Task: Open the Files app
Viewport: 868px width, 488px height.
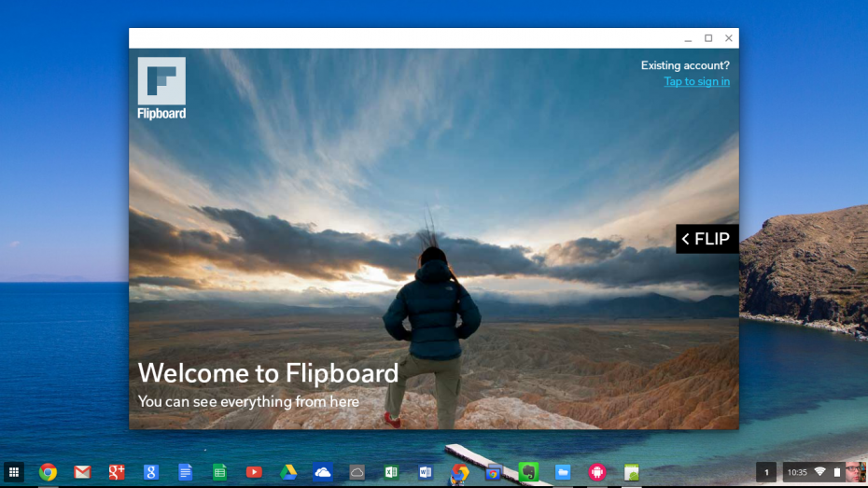Action: 563,472
